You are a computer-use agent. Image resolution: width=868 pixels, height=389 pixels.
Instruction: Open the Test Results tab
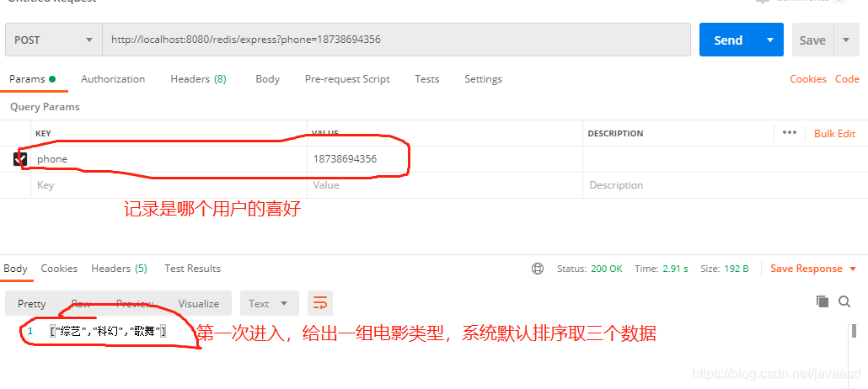[192, 269]
